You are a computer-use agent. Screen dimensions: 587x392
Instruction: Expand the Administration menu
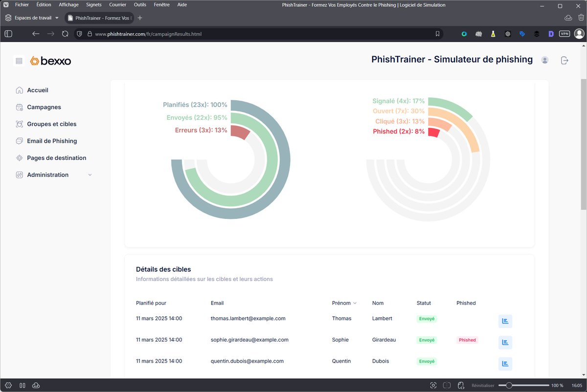click(54, 175)
